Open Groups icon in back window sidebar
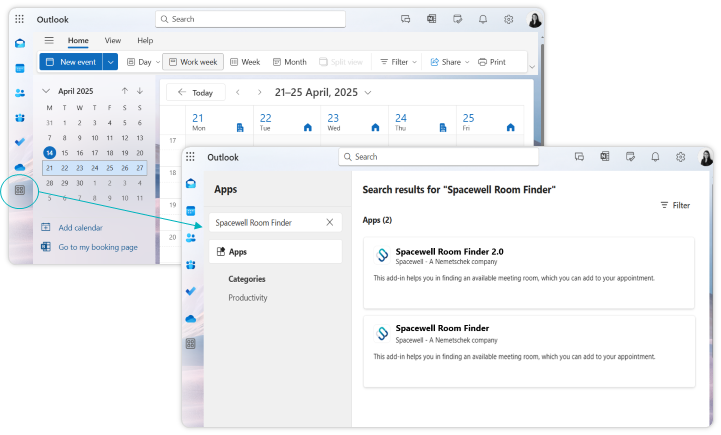Screen dimensions: 721x435 tap(20, 118)
